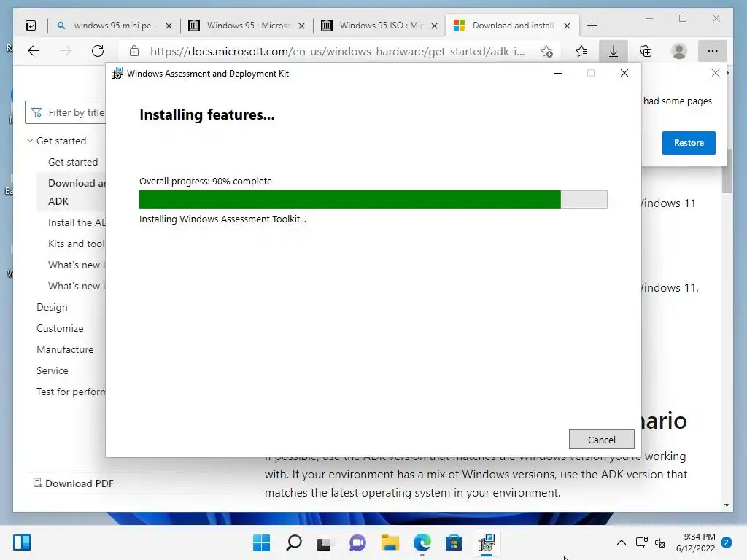Screen dimensions: 747x560
Task: Open the notification count badge
Action: (x=727, y=542)
